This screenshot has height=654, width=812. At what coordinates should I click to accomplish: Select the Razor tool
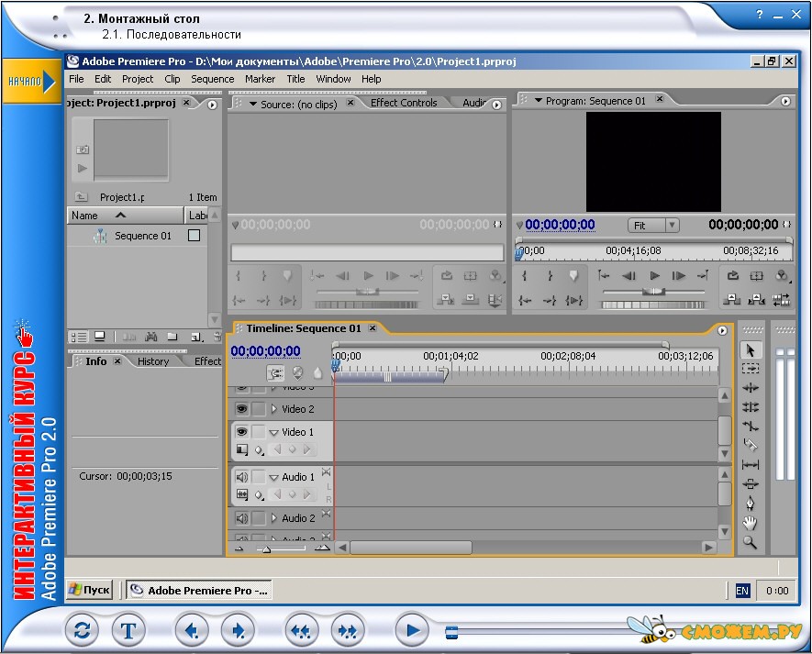751,445
